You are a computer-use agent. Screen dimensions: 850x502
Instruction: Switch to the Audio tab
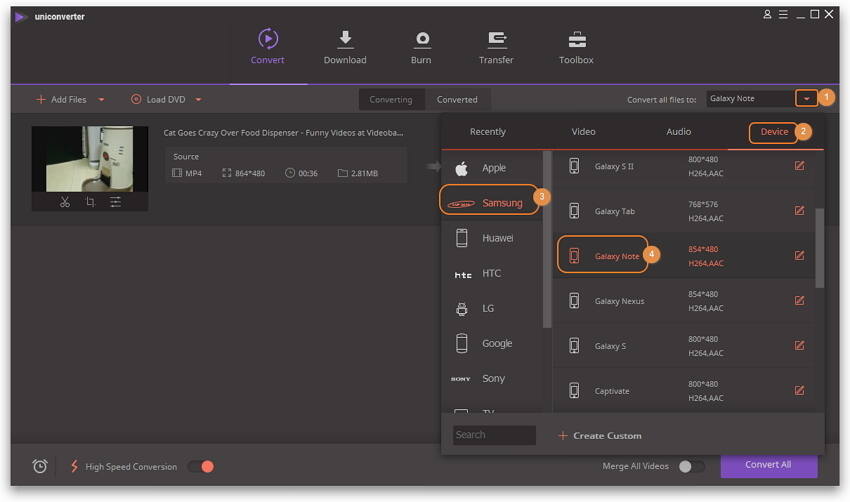click(x=679, y=132)
